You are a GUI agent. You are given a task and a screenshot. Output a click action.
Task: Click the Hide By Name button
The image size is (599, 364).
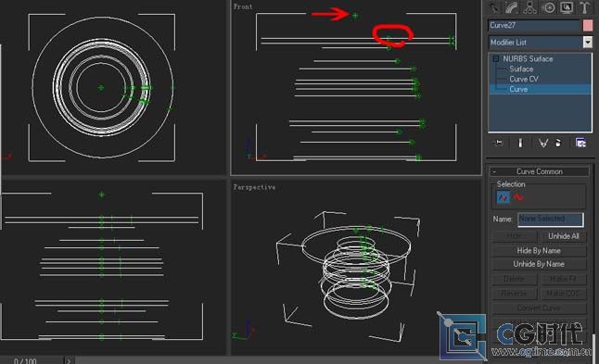point(539,251)
